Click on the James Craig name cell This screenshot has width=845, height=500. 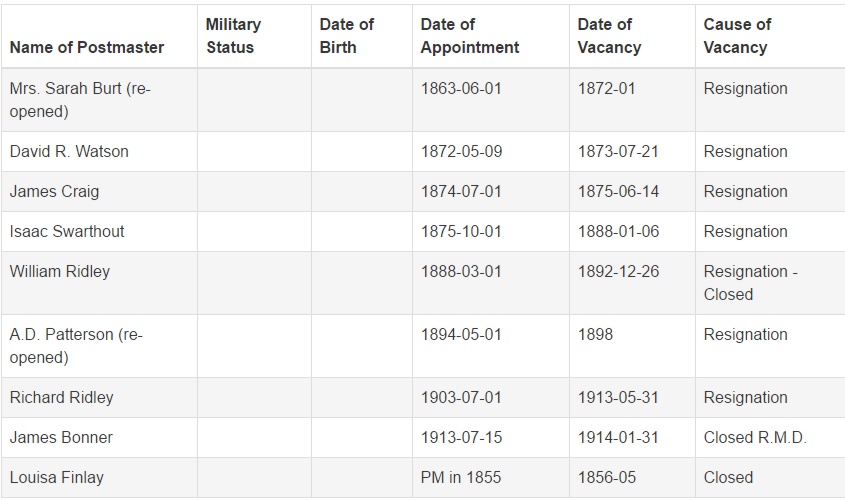[54, 192]
